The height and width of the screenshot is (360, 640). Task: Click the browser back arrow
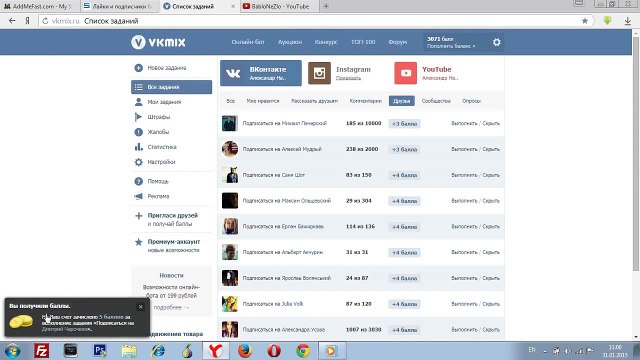(12, 21)
